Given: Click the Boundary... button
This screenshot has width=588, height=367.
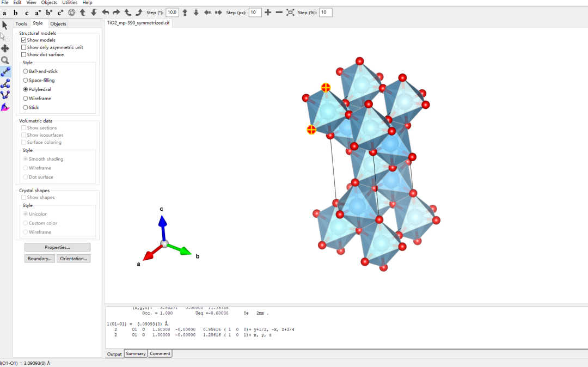Looking at the screenshot, I should click(40, 259).
